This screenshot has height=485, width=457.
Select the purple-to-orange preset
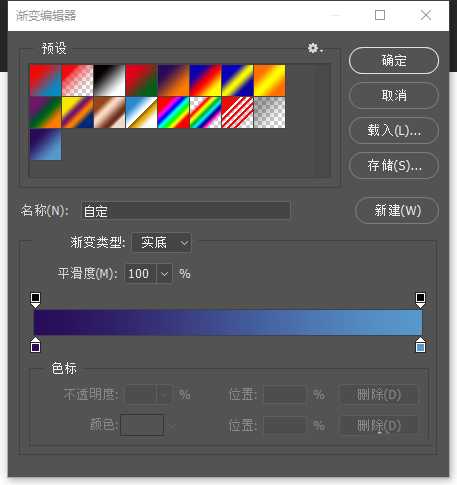tap(174, 80)
